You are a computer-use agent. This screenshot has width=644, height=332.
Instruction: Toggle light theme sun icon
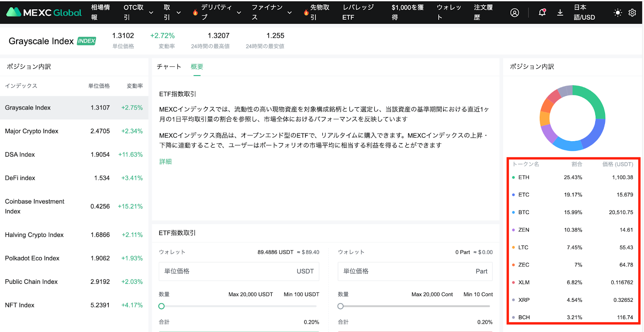(x=617, y=12)
